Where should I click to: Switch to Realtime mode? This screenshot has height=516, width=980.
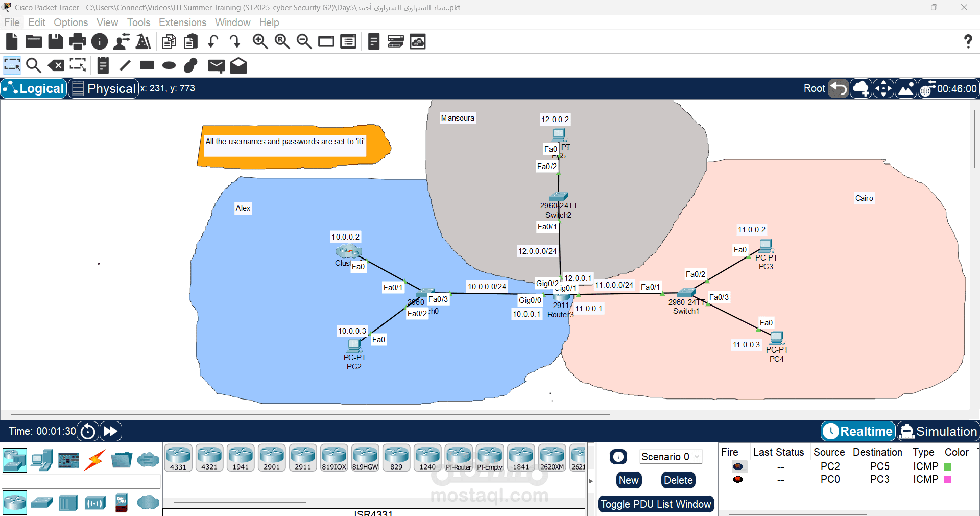click(858, 432)
